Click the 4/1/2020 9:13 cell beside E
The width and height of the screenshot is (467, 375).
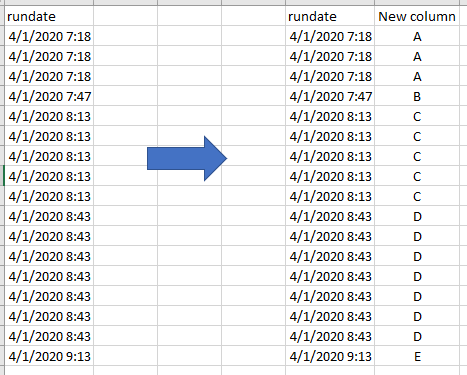click(330, 356)
